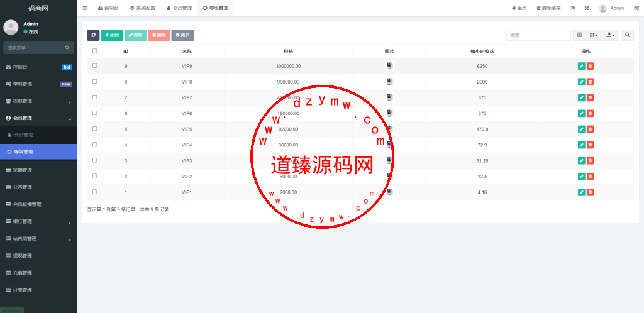Check the VIP6 row checkbox
The image size is (644, 313).
pos(95,113)
